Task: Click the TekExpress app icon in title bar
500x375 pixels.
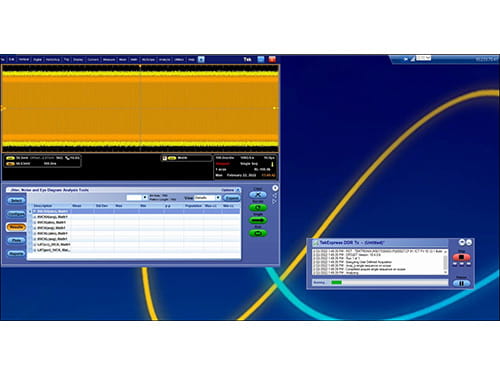Action: point(315,243)
